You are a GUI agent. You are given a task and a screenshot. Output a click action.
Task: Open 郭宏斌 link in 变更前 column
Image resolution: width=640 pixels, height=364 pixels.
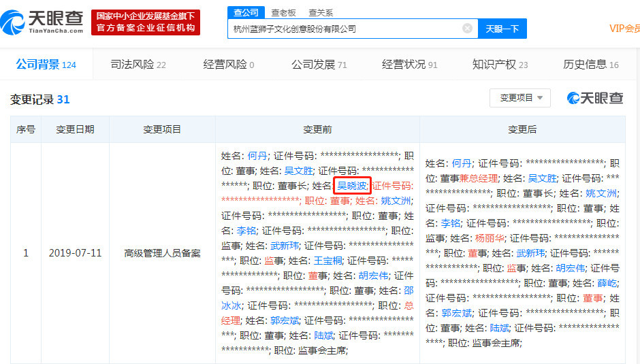pyautogui.click(x=285, y=320)
